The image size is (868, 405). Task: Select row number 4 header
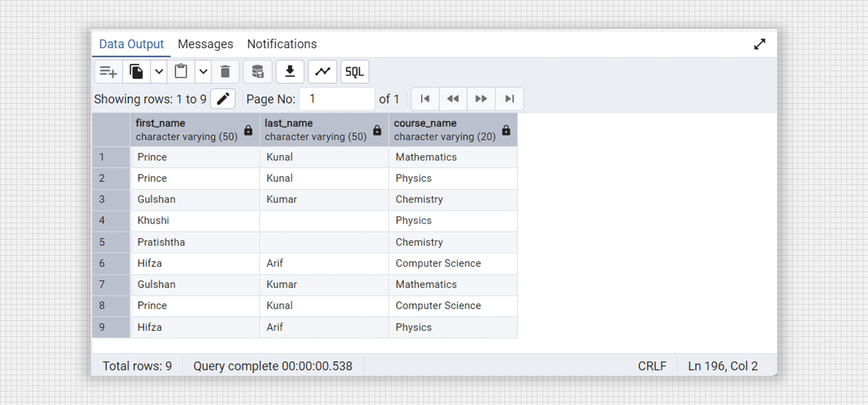click(111, 221)
